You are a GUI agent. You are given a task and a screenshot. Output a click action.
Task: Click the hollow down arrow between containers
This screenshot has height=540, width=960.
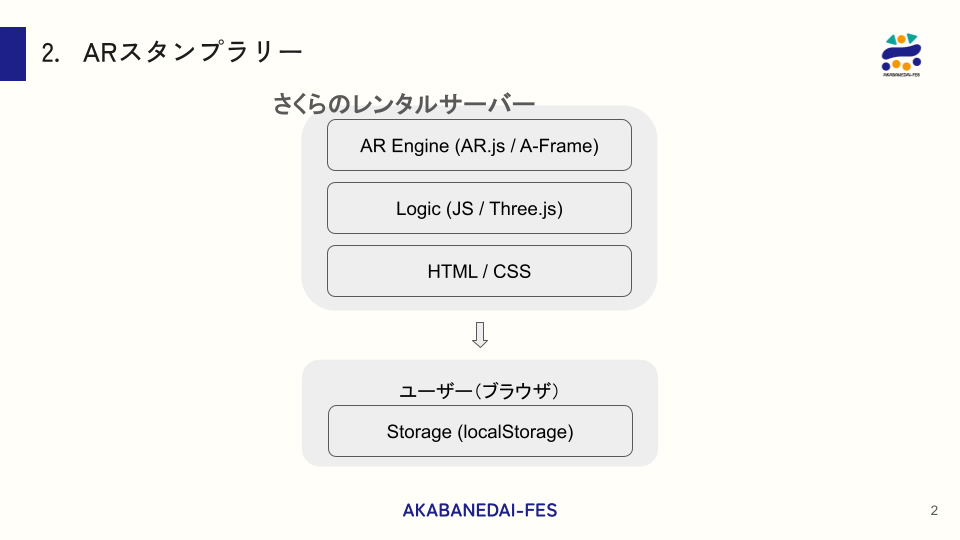tap(480, 335)
